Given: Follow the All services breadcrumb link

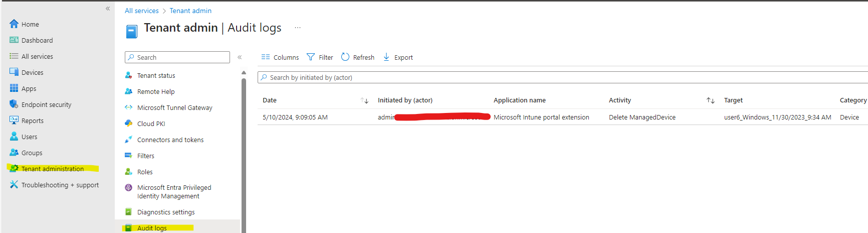Looking at the screenshot, I should (142, 11).
